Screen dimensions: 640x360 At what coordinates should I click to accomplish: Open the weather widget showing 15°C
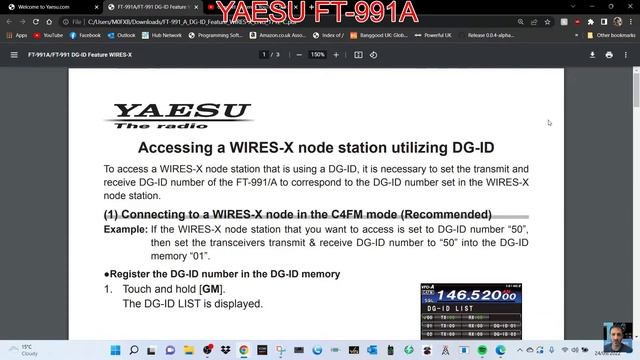[x=24, y=350]
